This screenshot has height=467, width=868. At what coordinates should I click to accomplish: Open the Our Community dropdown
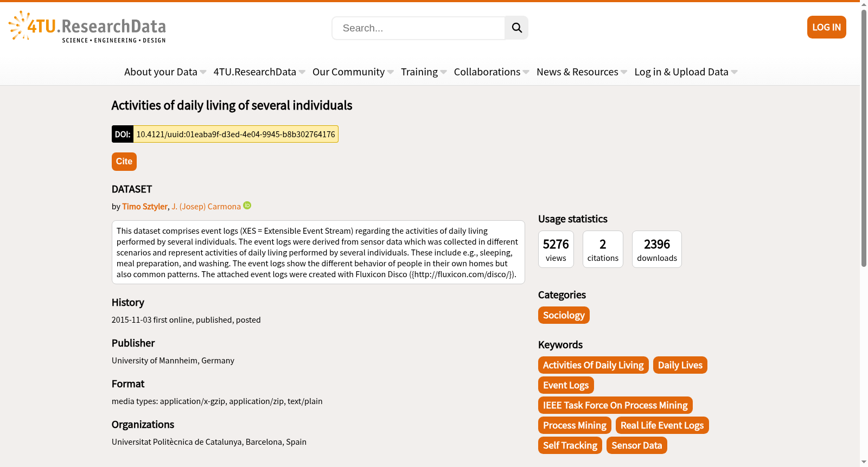point(353,72)
